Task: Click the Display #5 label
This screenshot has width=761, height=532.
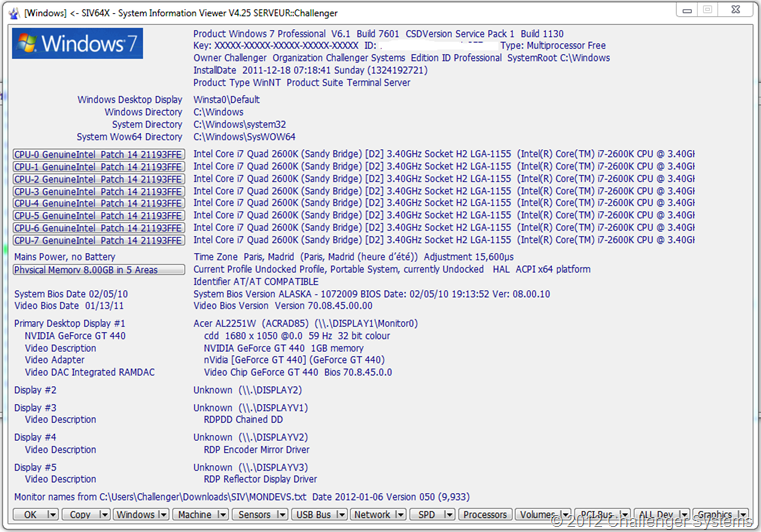Action: point(35,467)
